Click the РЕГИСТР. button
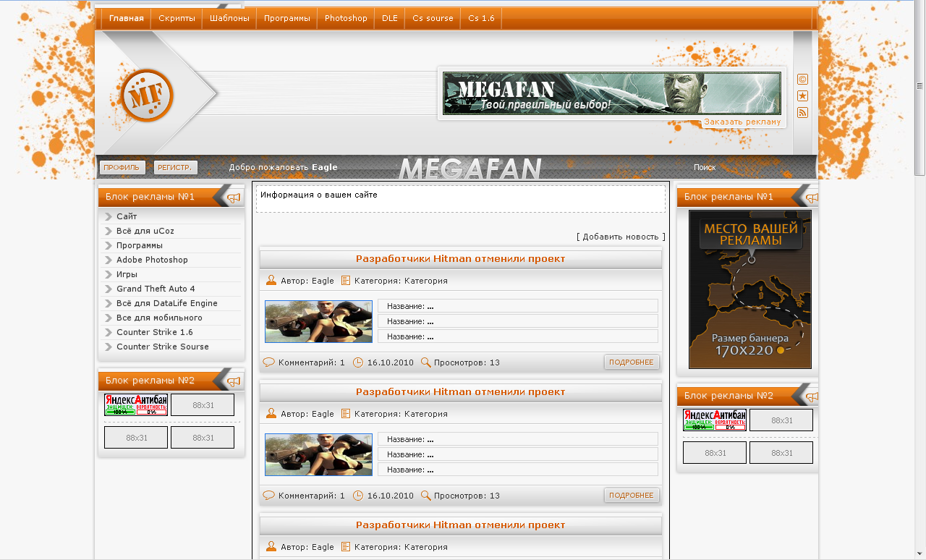926x560 pixels. pyautogui.click(x=175, y=168)
